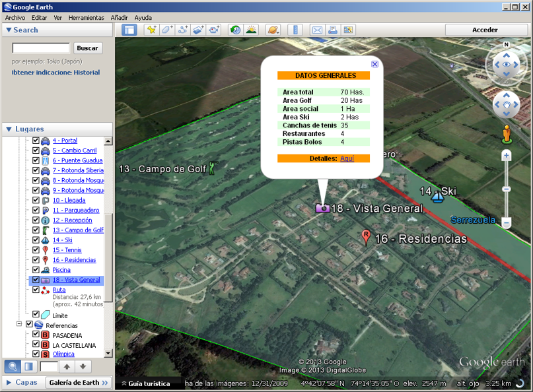The image size is (533, 392).
Task: Show historical imagery clock icon
Action: click(235, 30)
